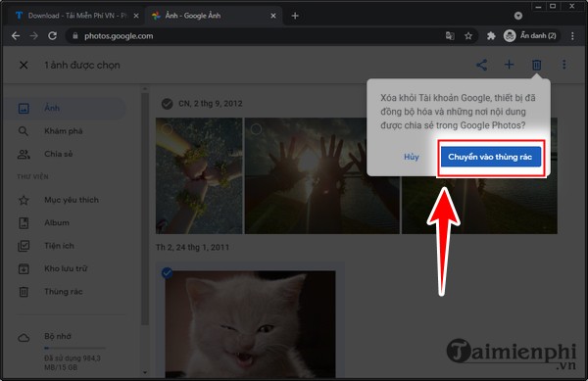Open 'Ảnh' in the sidebar
The image size is (588, 381).
coord(65,109)
